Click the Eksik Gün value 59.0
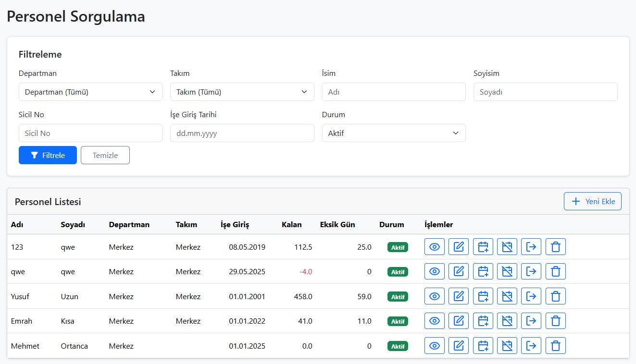Image resolution: width=636 pixels, height=364 pixels. (x=364, y=296)
